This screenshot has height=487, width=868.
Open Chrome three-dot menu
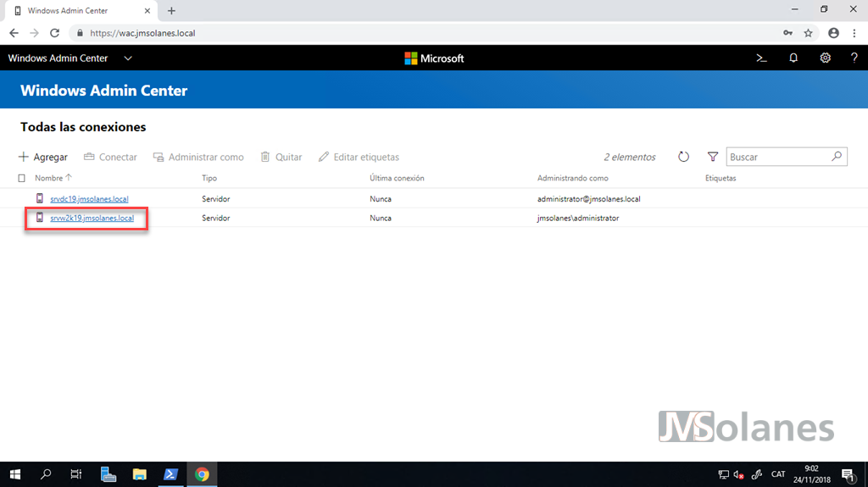click(854, 33)
